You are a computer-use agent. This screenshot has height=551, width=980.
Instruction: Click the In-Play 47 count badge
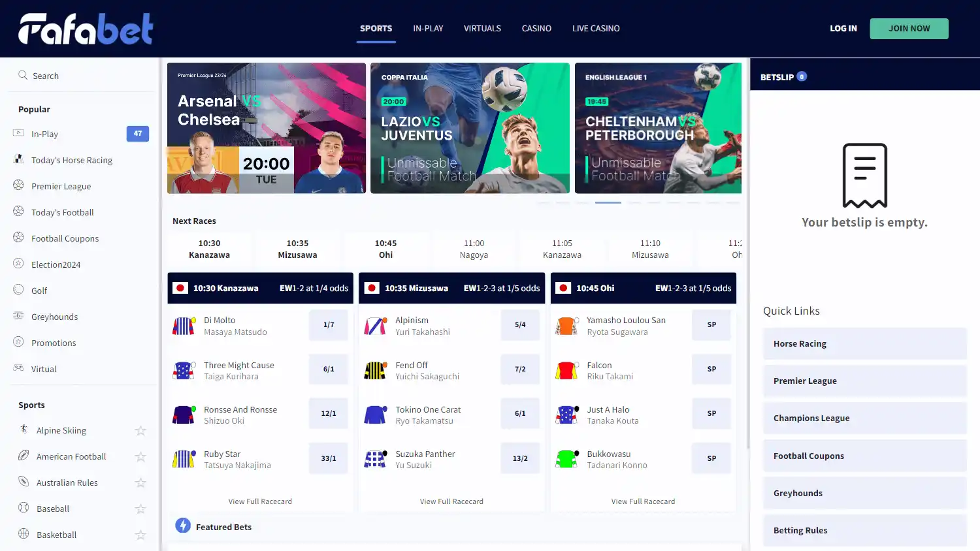[x=138, y=133]
